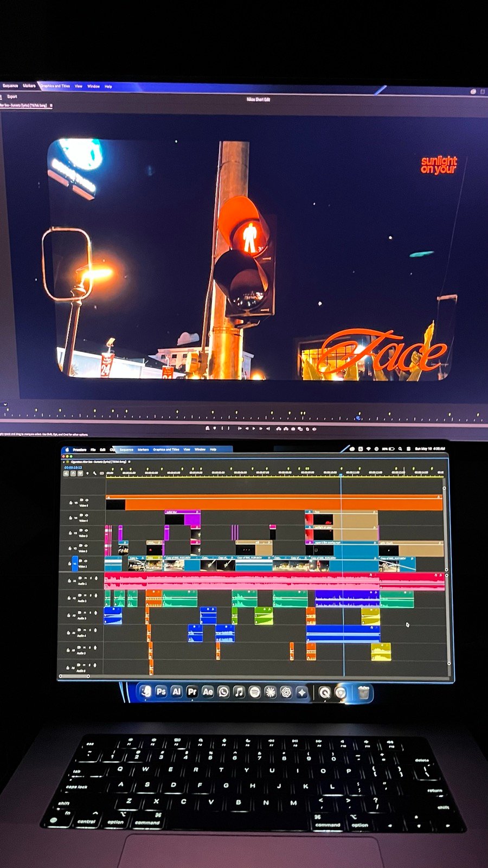Open WhatsApp from the dock
Screen dimensions: 488x868
tap(223, 692)
